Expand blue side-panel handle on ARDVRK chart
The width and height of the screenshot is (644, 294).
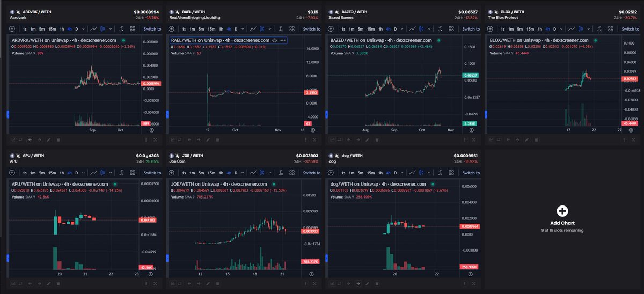pyautogui.click(x=8, y=114)
